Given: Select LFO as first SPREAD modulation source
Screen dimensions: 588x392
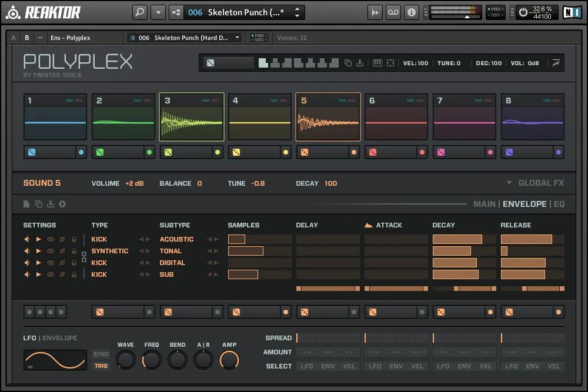Looking at the screenshot, I should pos(307,366).
